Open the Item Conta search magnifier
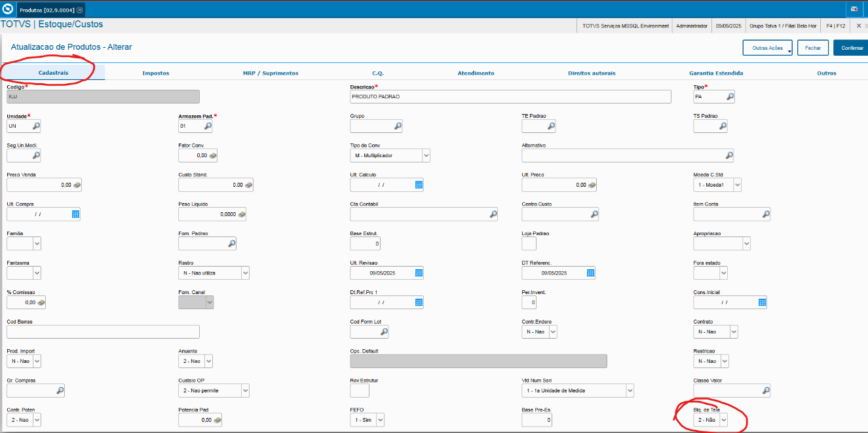Viewport: 868px width, 433px height. tap(765, 214)
